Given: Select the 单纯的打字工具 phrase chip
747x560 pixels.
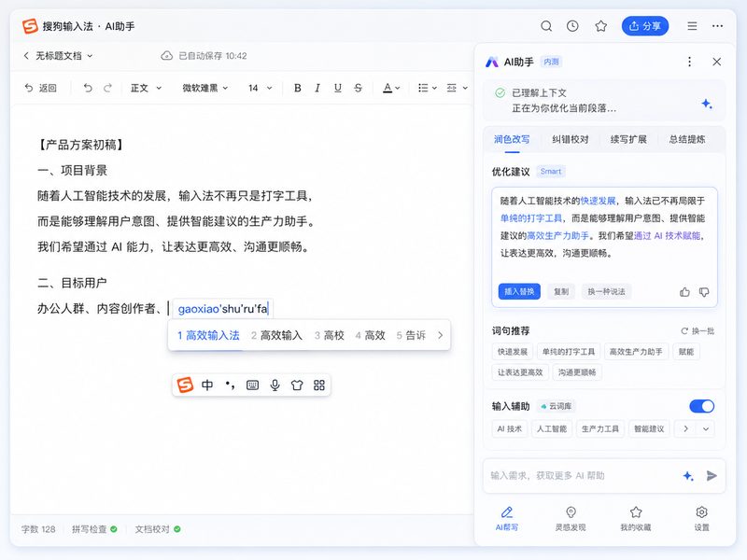Looking at the screenshot, I should click(569, 352).
